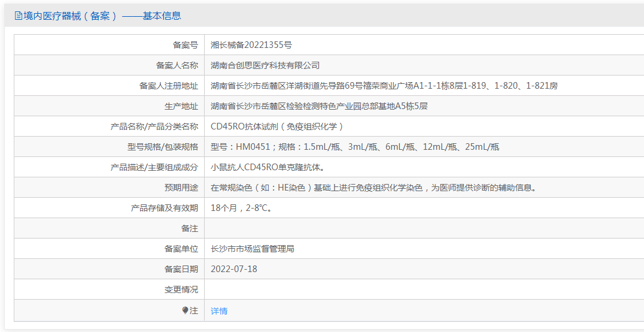Select the 型号规格/包装规格 label
The image size is (644, 332).
(x=163, y=147)
